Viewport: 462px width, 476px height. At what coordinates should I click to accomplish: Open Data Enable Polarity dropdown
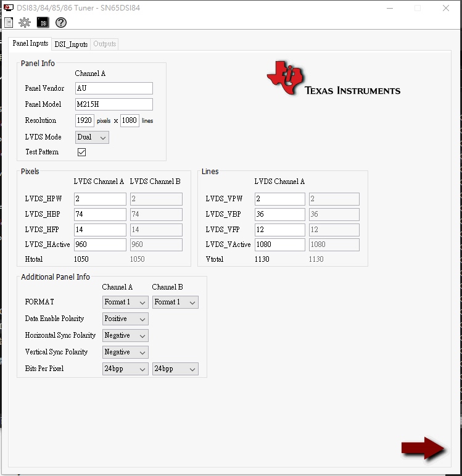(125, 319)
